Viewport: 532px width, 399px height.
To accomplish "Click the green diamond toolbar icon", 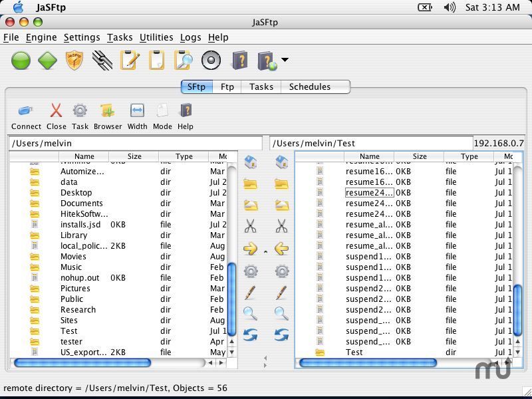I will coord(47,61).
